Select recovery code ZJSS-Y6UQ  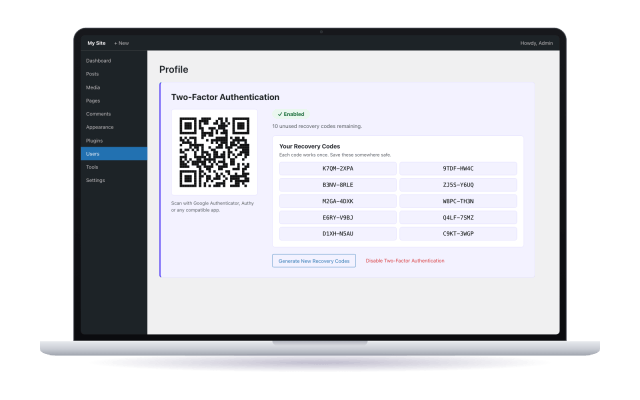click(458, 185)
